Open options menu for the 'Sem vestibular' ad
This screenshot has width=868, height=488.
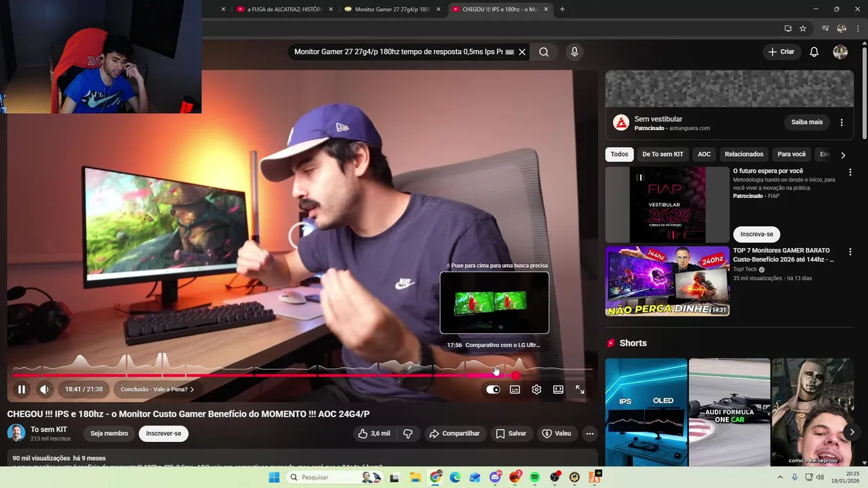[842, 123]
